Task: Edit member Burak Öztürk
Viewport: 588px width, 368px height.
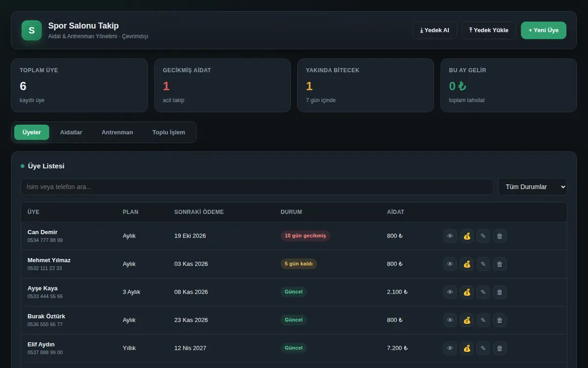Action: [483, 320]
